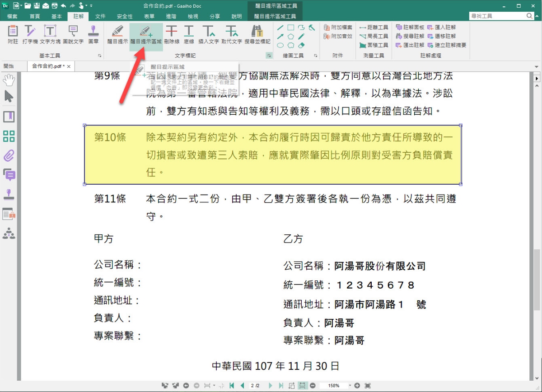
Task: Select the 距離工具 distance tool
Action: point(374,28)
